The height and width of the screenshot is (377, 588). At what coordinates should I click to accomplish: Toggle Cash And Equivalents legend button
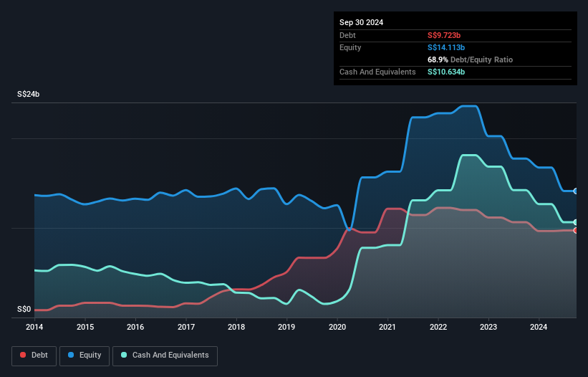pos(165,355)
